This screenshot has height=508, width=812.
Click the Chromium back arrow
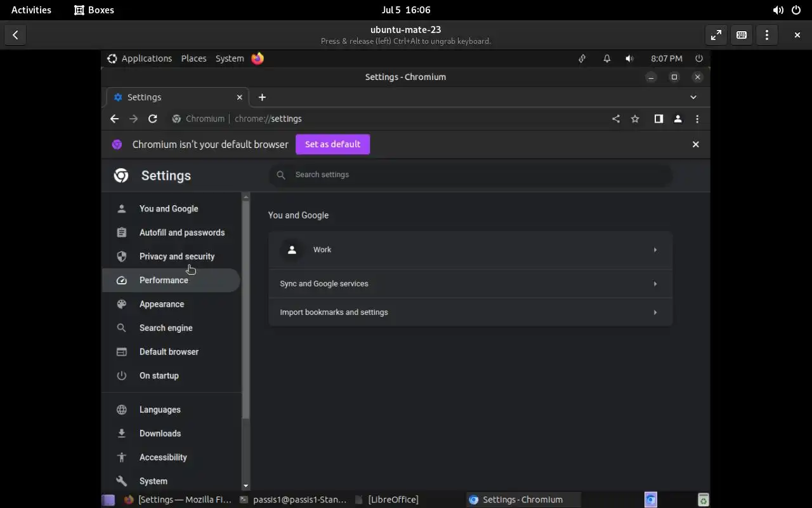[x=114, y=119]
